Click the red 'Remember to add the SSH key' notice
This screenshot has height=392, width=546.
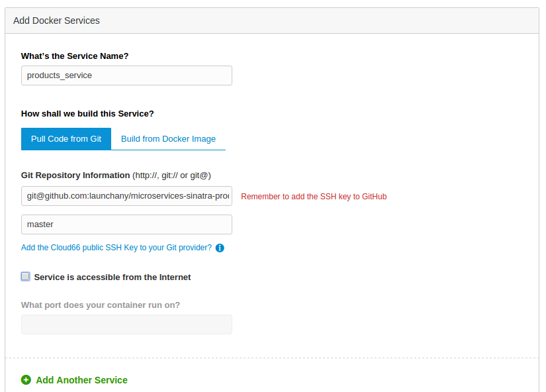click(x=314, y=197)
